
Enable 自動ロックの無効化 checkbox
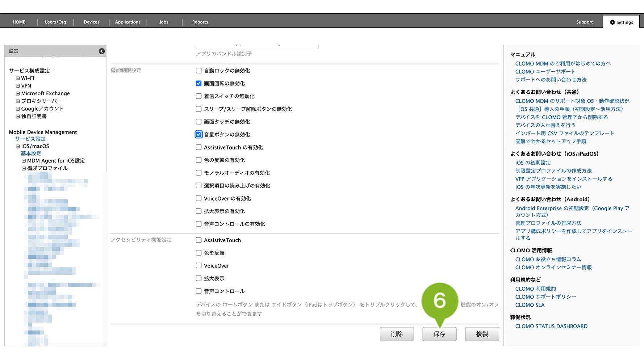coord(198,71)
